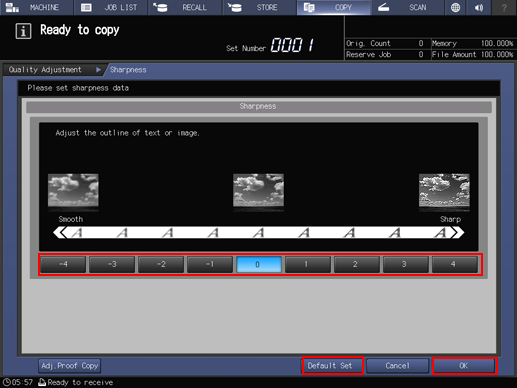Viewport: 517px width, 388px height.
Task: Click the Quality Adjustment breadcrumb arrow
Action: [98, 70]
